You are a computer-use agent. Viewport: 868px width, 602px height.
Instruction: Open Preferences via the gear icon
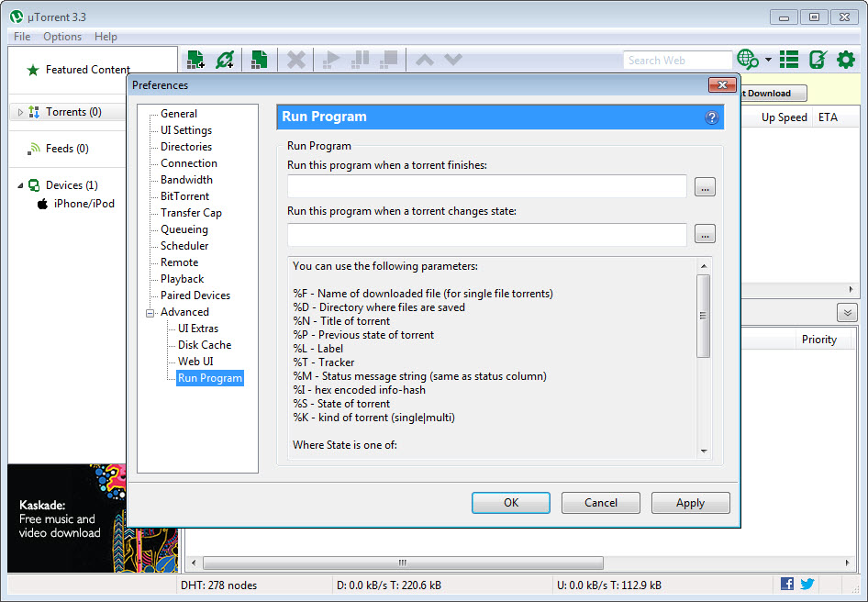click(846, 60)
